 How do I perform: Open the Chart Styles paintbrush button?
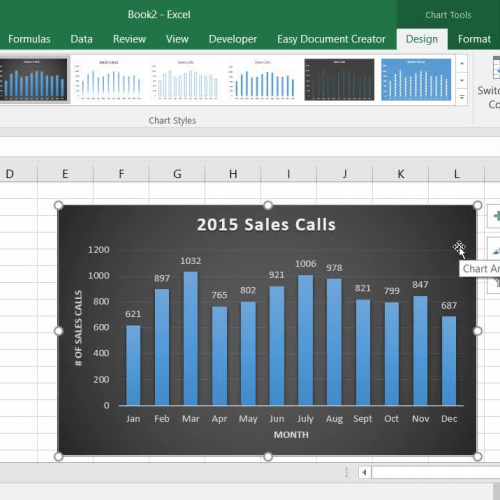(495, 249)
